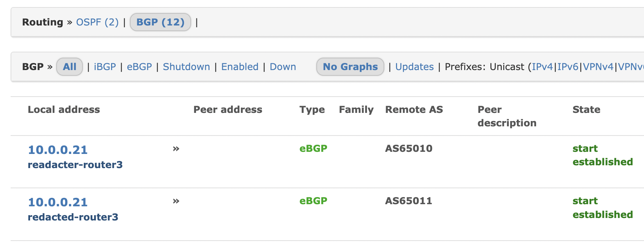Filter sessions by iBGP

[105, 67]
